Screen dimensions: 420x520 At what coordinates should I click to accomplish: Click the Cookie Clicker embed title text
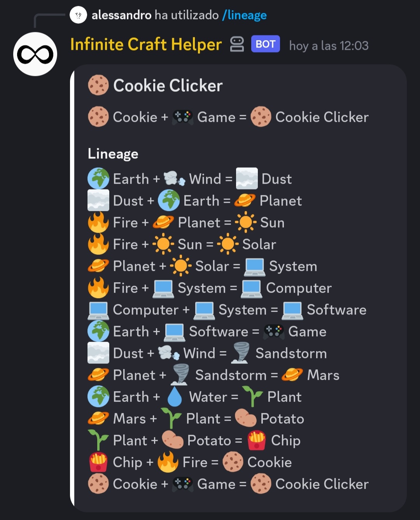[168, 86]
